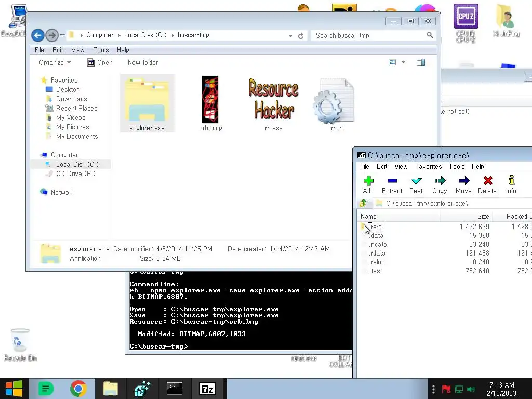Click the 7-Zip Test button

coord(416,185)
